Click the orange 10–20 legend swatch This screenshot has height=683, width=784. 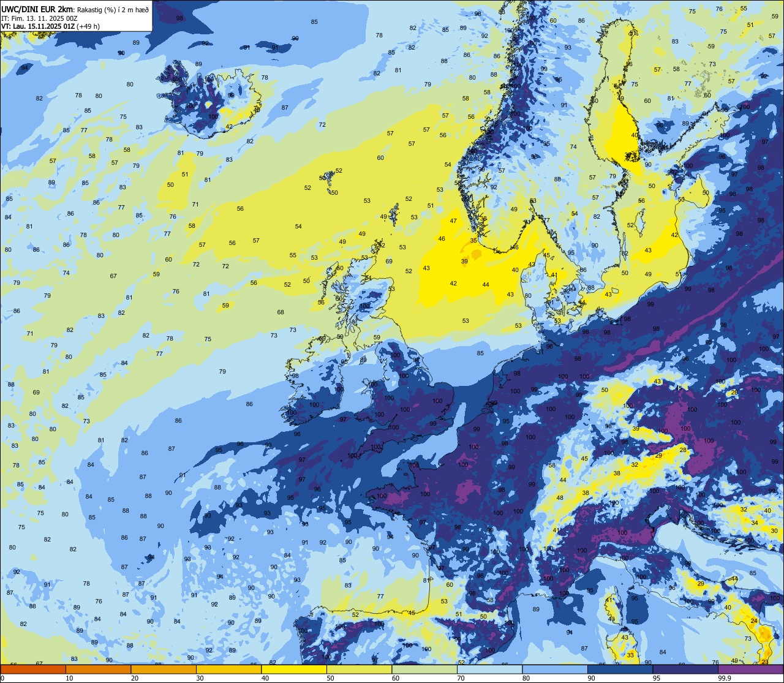tap(98, 669)
